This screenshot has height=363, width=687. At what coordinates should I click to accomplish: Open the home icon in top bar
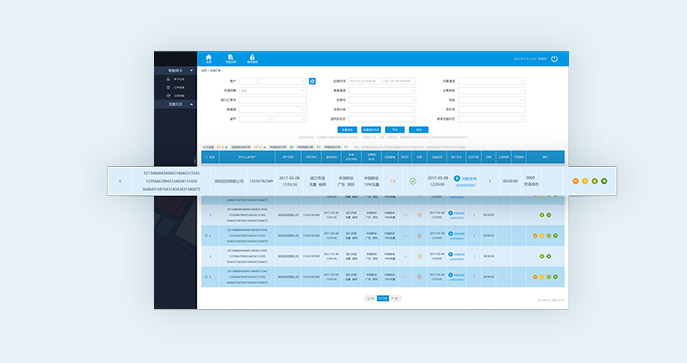[209, 58]
